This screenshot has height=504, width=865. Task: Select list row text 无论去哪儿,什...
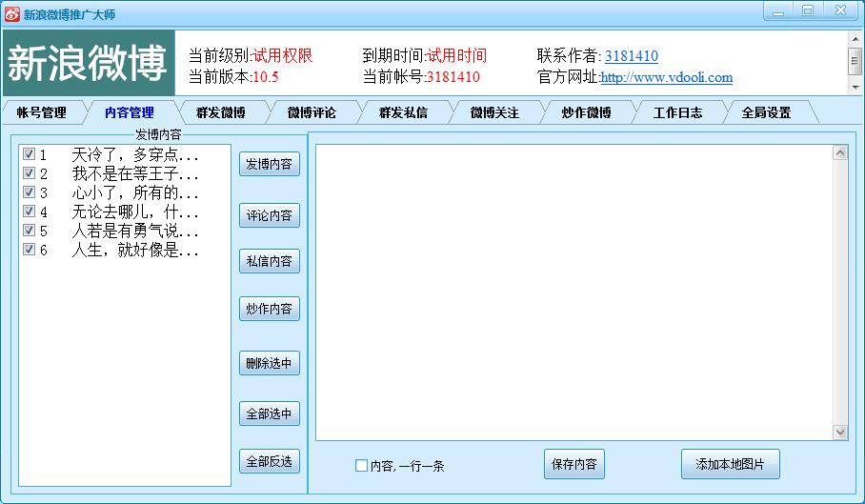point(135,212)
